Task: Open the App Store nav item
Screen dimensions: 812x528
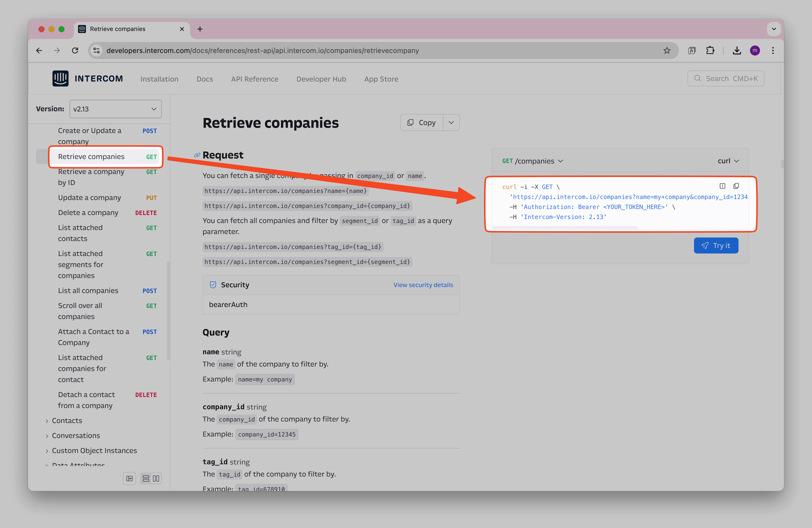Action: [381, 79]
